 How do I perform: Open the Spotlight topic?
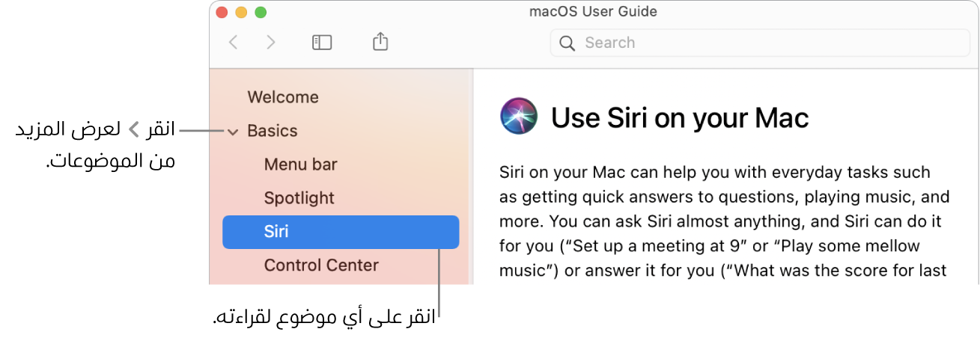tap(299, 198)
